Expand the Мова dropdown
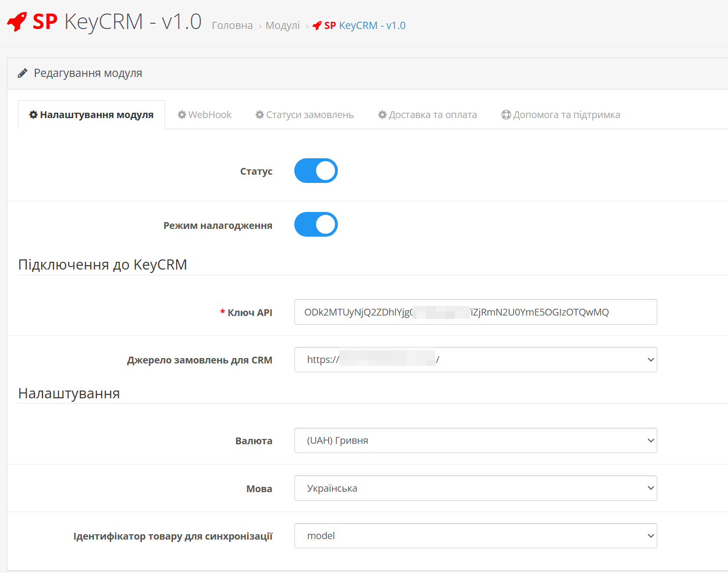728x573 pixels. (476, 488)
